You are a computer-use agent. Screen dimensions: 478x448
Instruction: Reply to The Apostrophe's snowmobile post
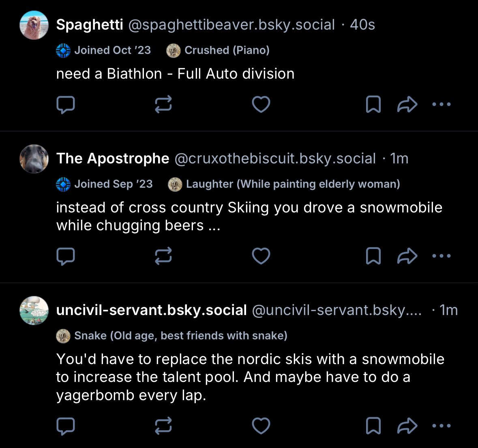pos(65,256)
